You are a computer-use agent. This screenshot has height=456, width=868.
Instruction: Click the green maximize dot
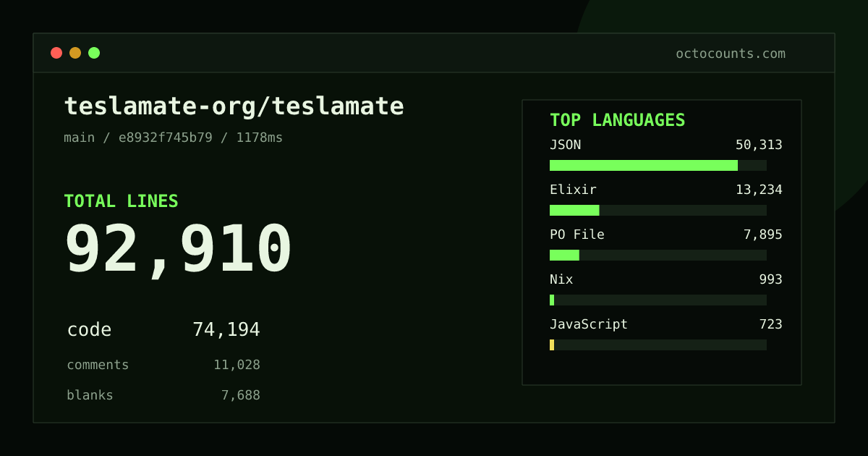[94, 53]
